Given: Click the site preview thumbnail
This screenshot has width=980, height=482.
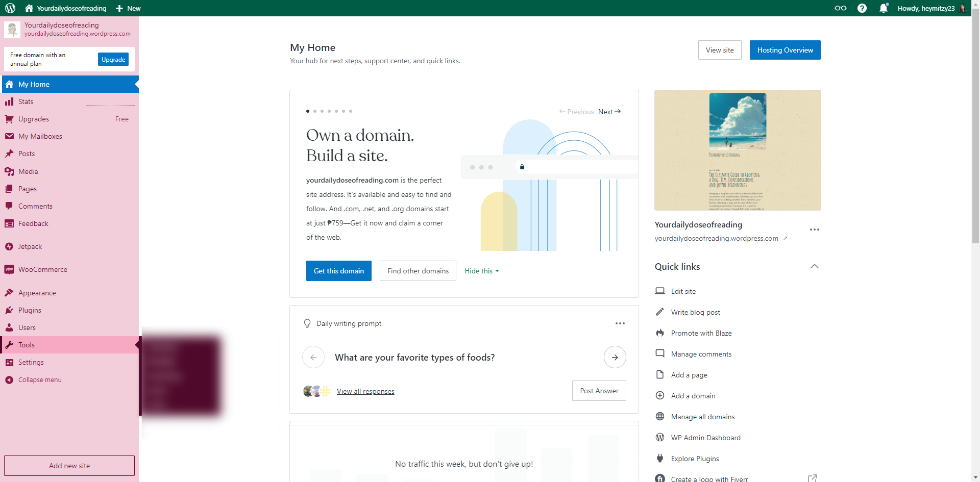Looking at the screenshot, I should click(x=738, y=150).
